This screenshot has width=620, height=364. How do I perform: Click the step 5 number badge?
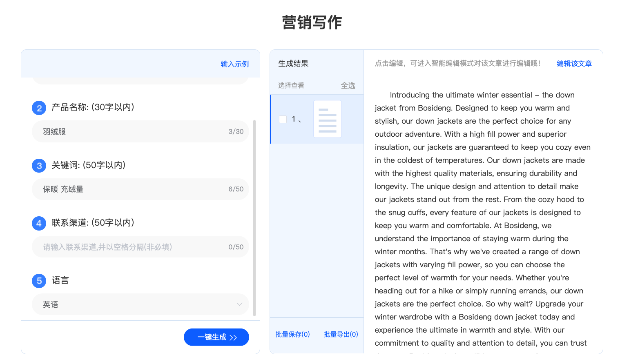[x=39, y=281]
